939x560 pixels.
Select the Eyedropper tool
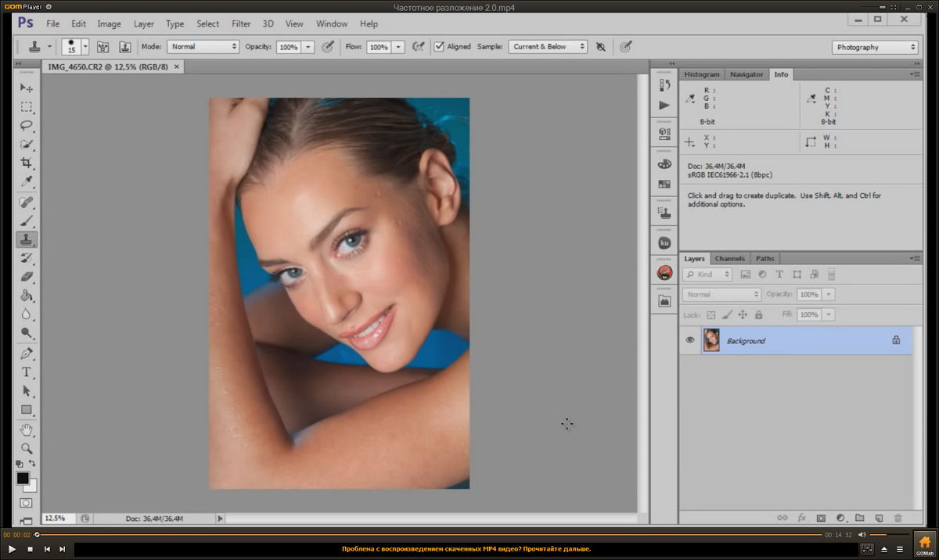27,182
